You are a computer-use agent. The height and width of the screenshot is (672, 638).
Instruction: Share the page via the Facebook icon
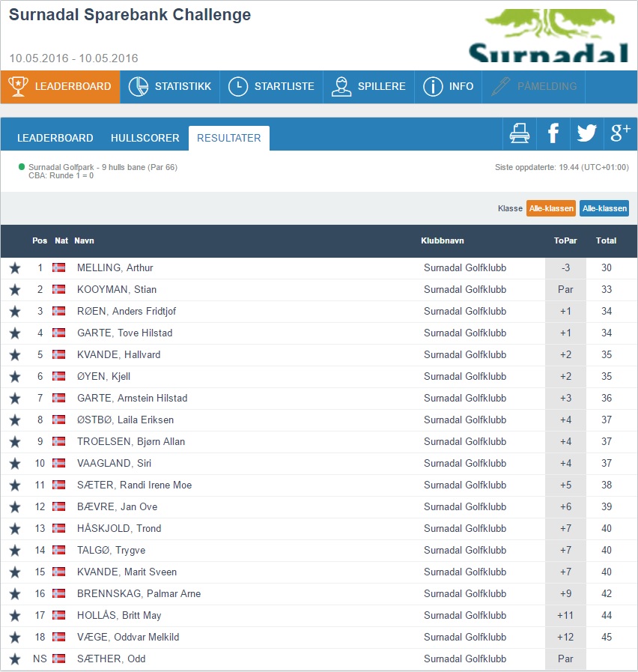tap(553, 133)
